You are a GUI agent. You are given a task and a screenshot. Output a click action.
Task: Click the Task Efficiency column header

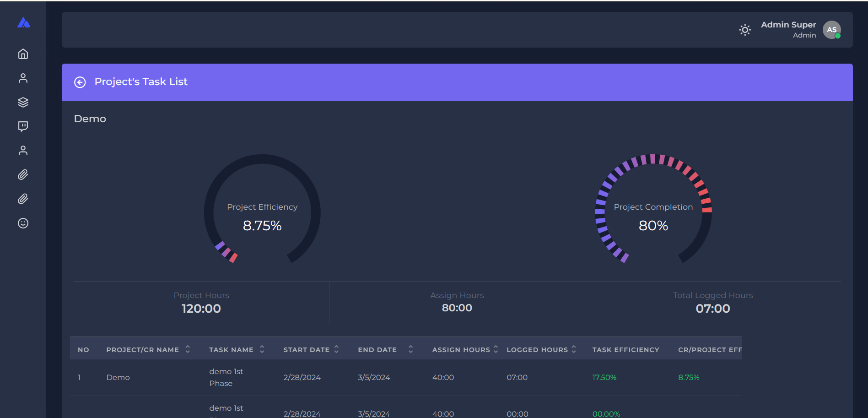tap(625, 350)
